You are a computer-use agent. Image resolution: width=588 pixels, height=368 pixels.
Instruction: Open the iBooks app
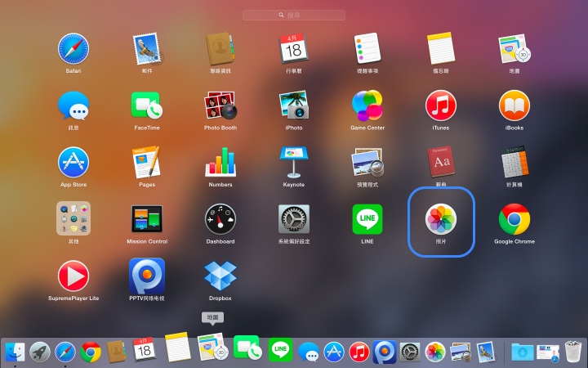coord(514,105)
